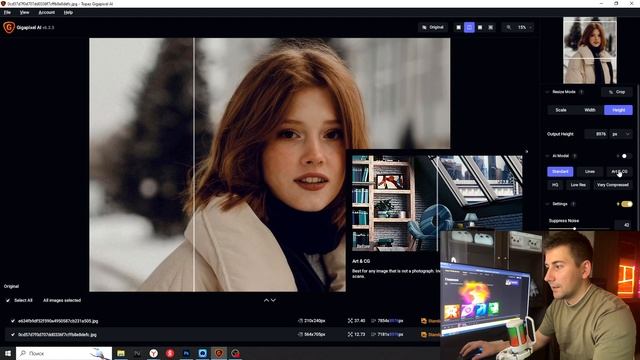This screenshot has width=640, height=360.
Task: Click the rightmost taskbar icon next to Gigapixel
Action: (235, 353)
